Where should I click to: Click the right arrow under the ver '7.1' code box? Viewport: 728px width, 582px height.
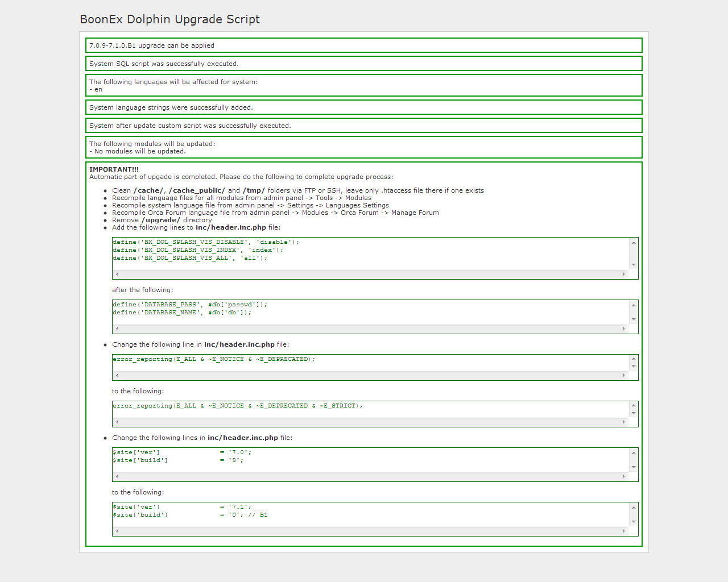pyautogui.click(x=624, y=531)
